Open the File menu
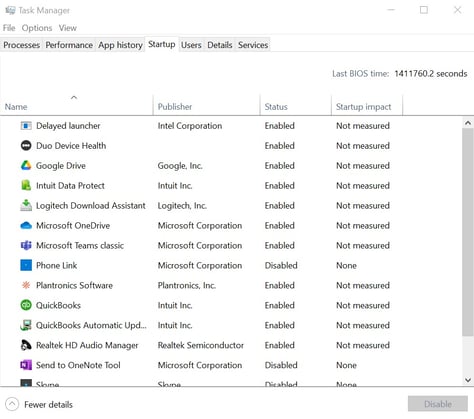Viewport: 474px width, 419px height. click(9, 28)
